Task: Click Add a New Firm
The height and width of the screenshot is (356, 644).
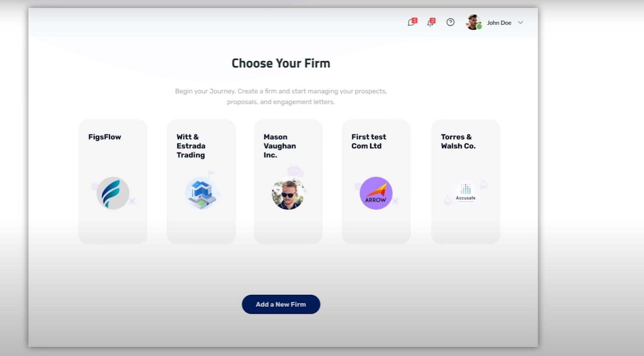Action: 281,304
